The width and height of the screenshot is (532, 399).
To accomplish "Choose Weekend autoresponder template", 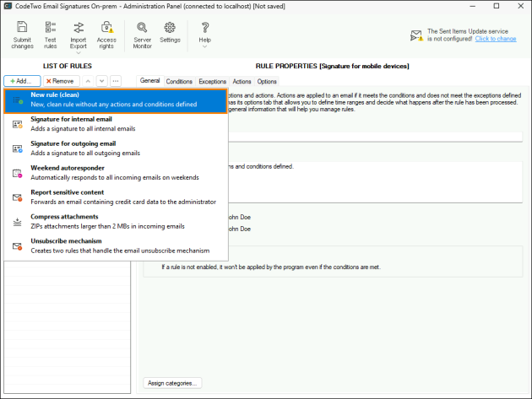I will coord(116,173).
